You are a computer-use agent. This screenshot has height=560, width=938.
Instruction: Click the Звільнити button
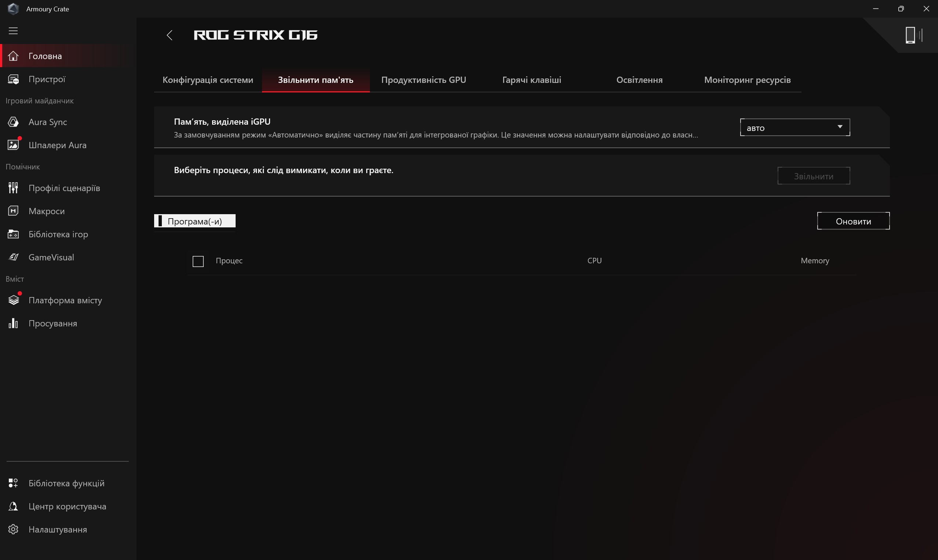813,176
